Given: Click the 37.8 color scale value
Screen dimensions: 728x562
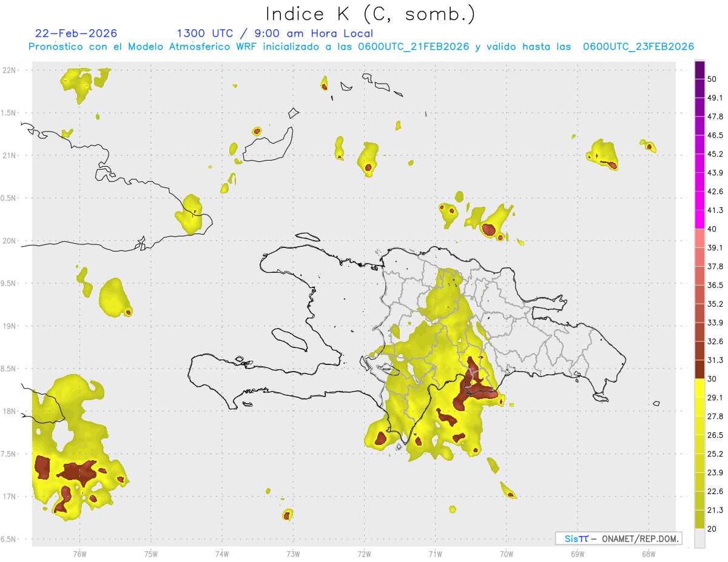Looking at the screenshot, I should click(715, 267).
